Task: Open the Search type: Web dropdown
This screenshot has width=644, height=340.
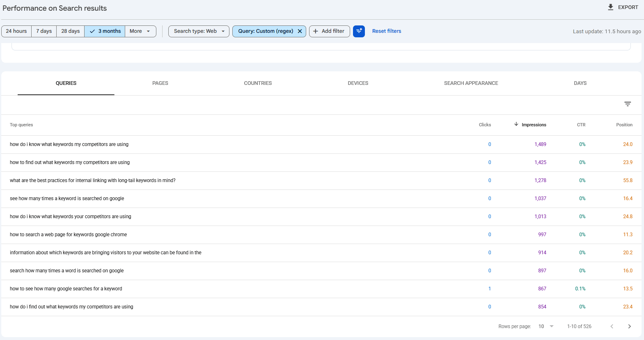Action: pos(199,31)
